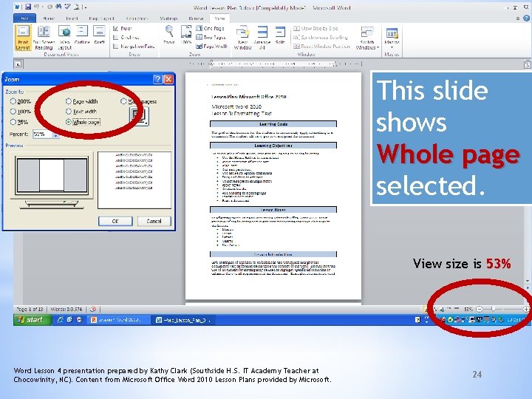The height and width of the screenshot is (399, 532).
Task: Open the Many pages monitor dropdown
Action: point(139,116)
